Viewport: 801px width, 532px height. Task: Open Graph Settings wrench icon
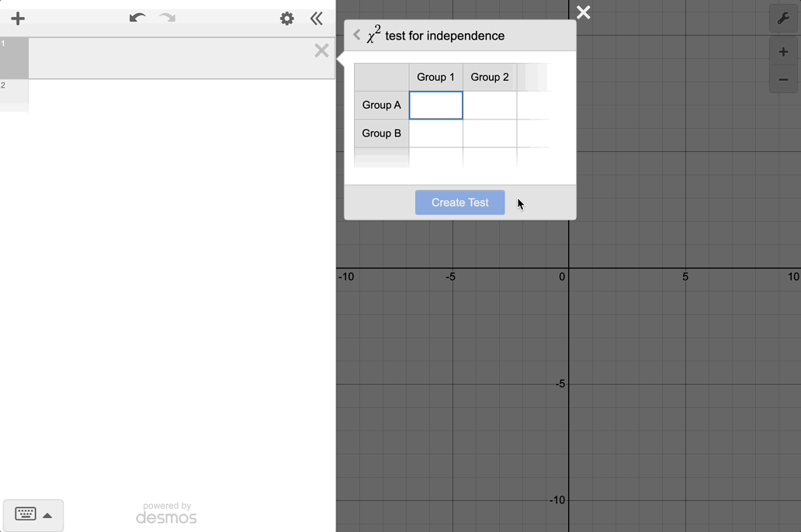(782, 19)
